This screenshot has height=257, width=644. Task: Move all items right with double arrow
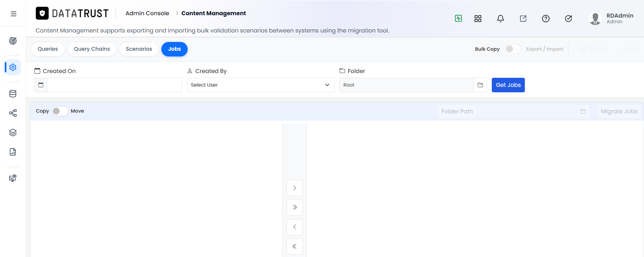click(x=295, y=207)
